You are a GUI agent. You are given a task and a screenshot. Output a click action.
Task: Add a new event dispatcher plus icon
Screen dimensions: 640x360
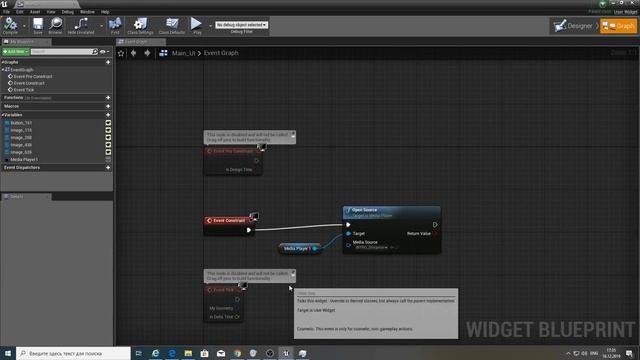coord(108,168)
